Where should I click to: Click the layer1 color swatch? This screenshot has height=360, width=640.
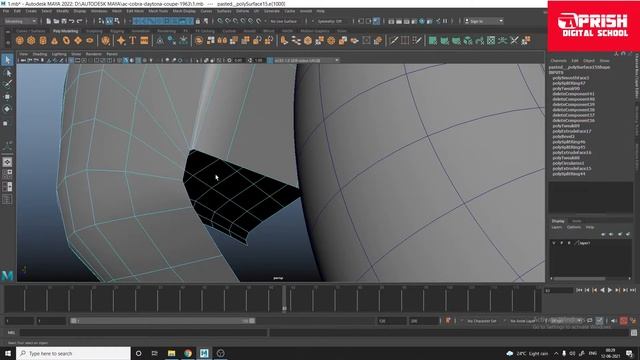pyautogui.click(x=577, y=243)
